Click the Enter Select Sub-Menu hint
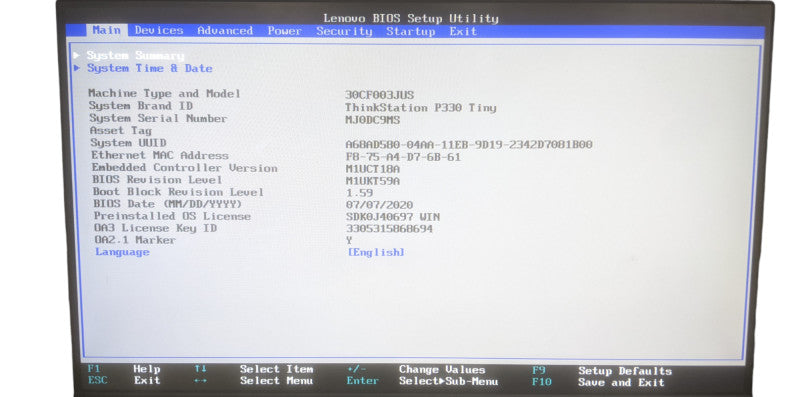Viewport: 800px width, 397px height. [422, 381]
